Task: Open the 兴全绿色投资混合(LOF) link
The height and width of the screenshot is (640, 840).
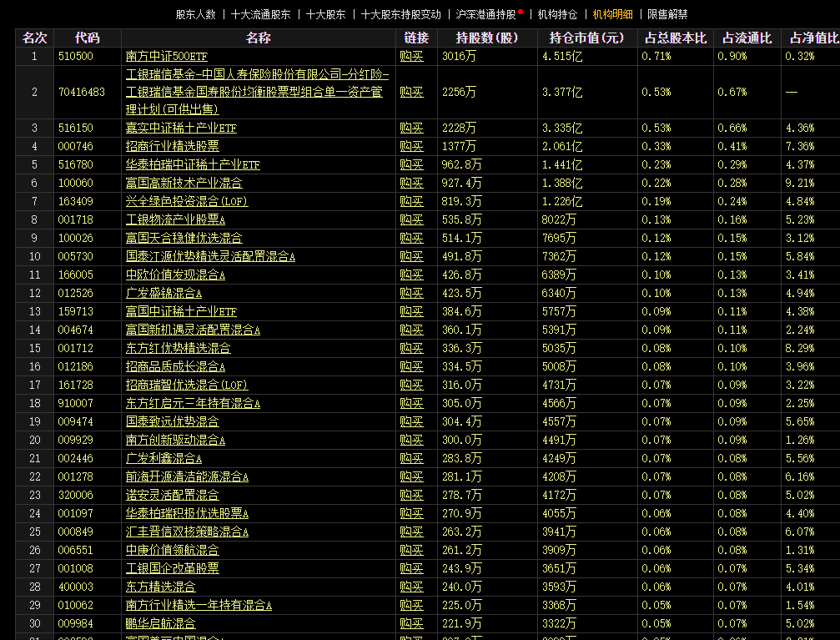Action: pyautogui.click(x=187, y=202)
